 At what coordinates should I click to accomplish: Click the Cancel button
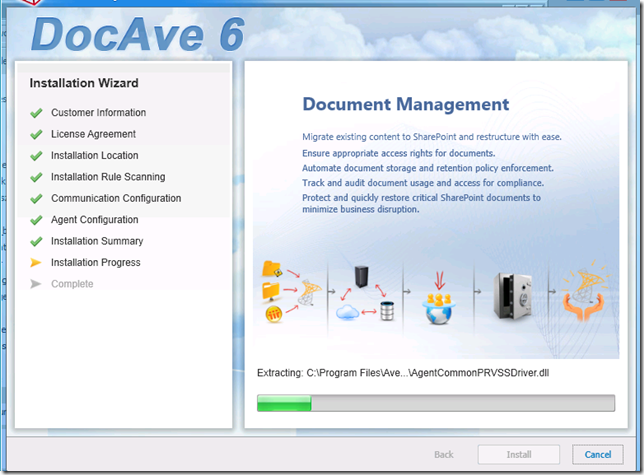[598, 454]
